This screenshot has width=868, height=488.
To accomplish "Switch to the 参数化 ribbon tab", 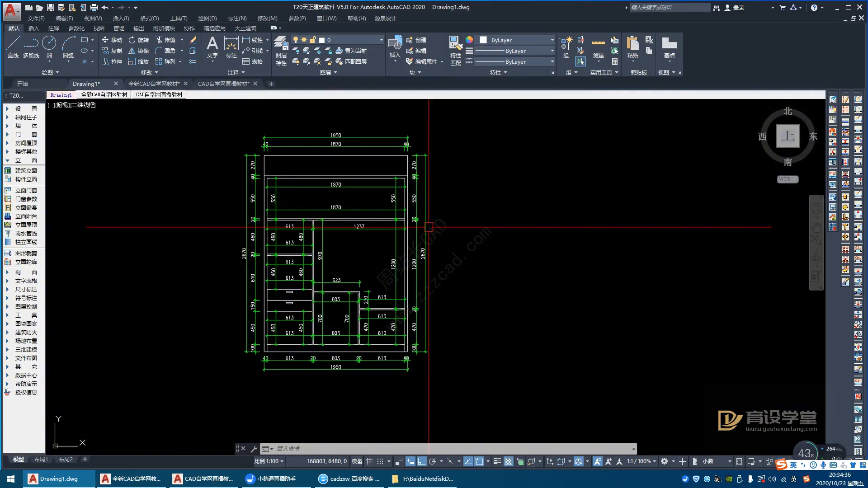I will [x=76, y=28].
